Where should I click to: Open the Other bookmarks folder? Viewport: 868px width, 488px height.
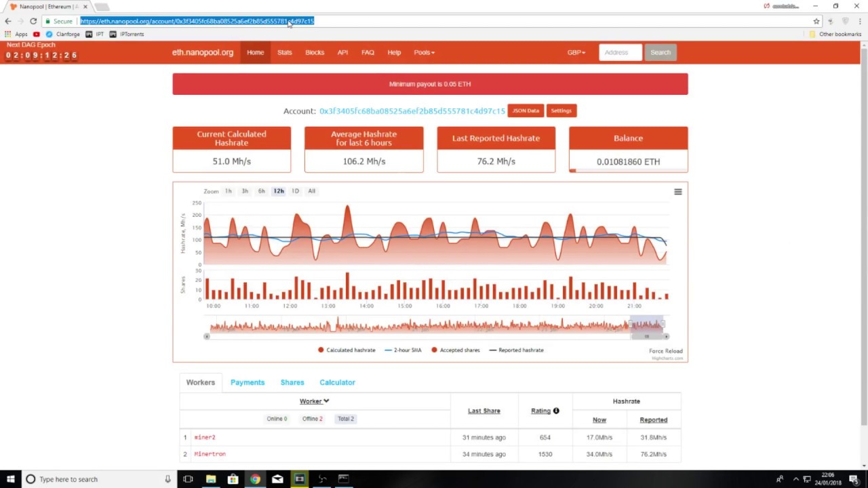click(x=835, y=34)
